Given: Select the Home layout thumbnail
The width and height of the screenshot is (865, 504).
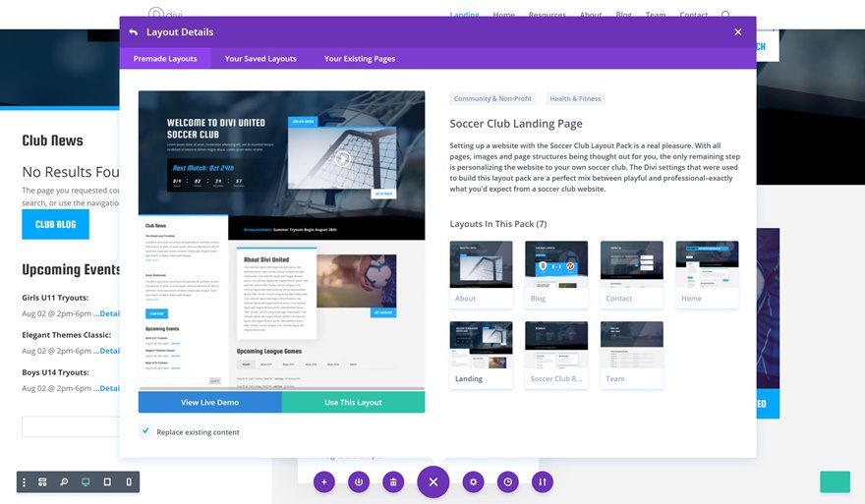Looking at the screenshot, I should (x=707, y=274).
